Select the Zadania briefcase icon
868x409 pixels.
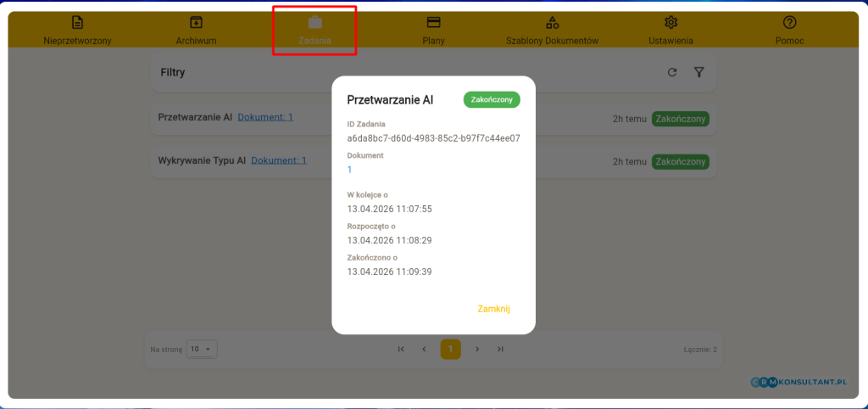tap(314, 23)
